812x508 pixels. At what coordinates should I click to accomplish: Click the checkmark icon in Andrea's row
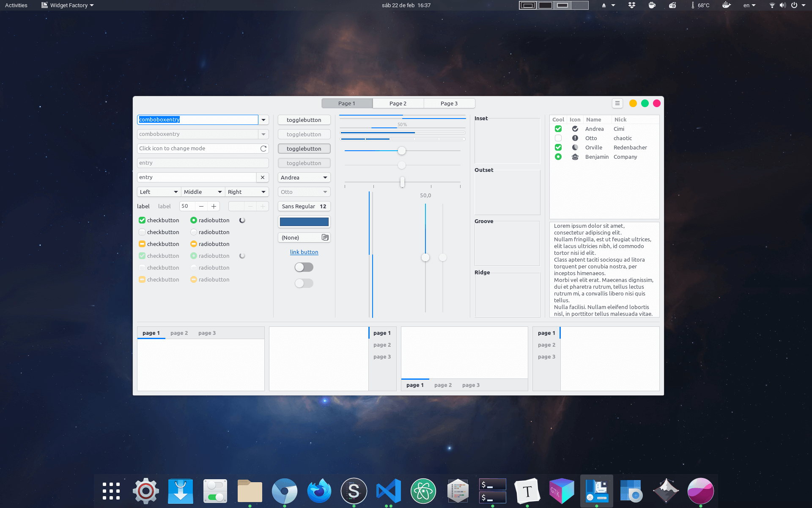point(575,129)
